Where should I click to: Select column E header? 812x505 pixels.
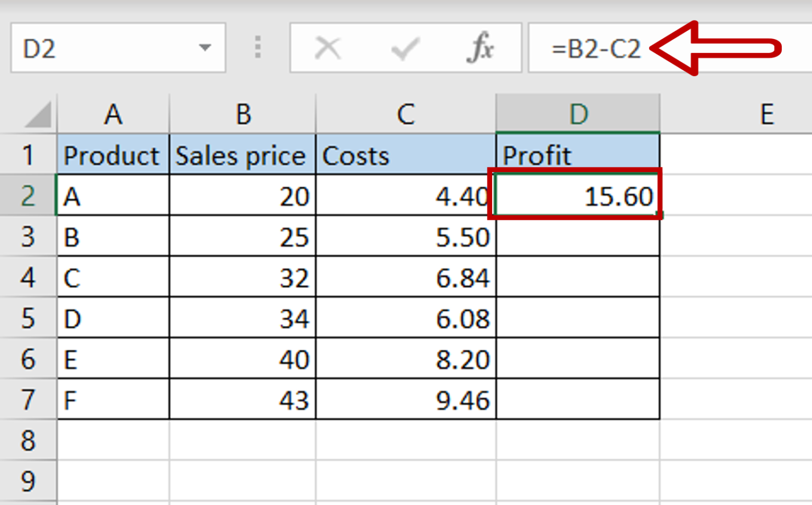pyautogui.click(x=736, y=114)
